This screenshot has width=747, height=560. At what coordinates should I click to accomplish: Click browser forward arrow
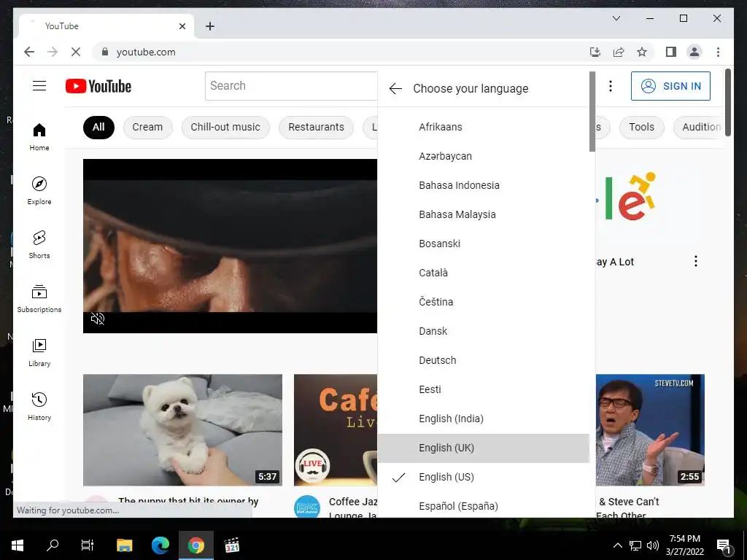click(x=53, y=52)
